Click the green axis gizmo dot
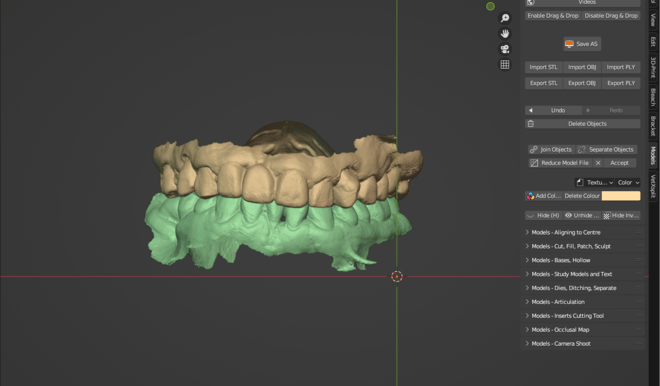 coord(490,6)
